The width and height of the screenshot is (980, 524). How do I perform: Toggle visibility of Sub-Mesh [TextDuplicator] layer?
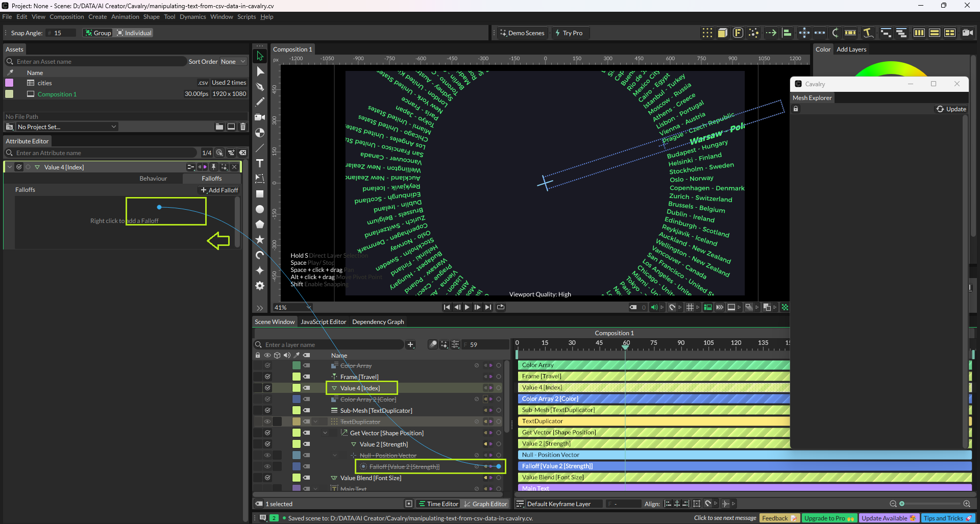[267, 410]
